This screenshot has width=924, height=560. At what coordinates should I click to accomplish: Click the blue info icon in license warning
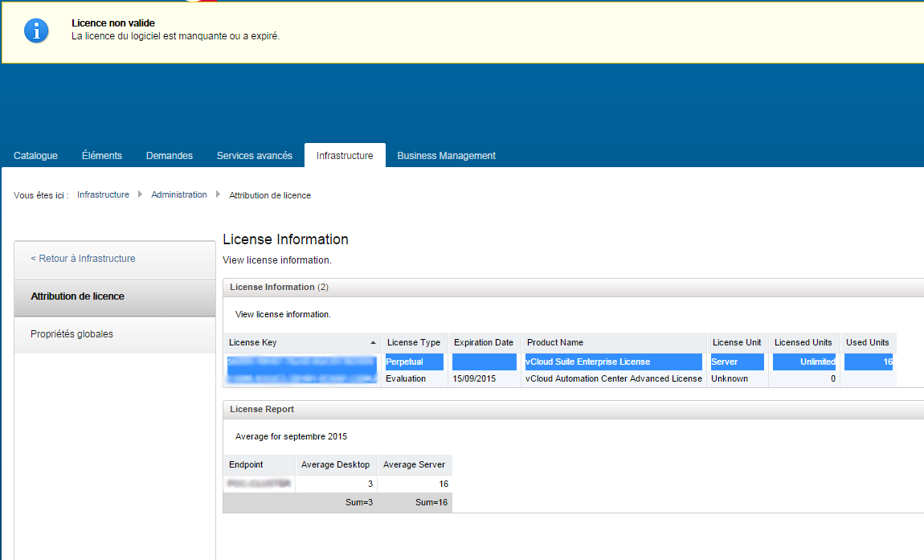coord(36,31)
